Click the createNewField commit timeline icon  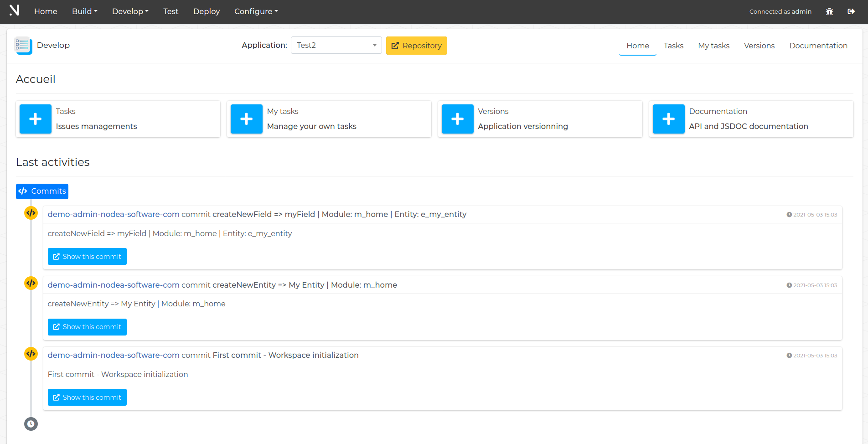[31, 213]
